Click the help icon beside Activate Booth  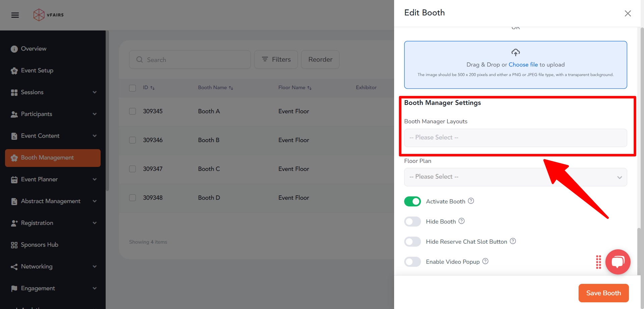click(471, 201)
